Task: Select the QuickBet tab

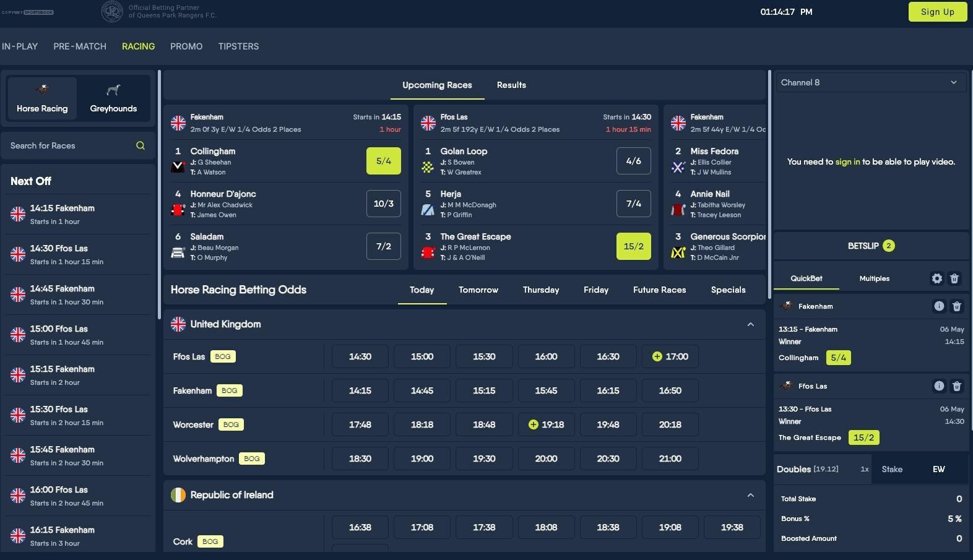Action: coord(807,278)
